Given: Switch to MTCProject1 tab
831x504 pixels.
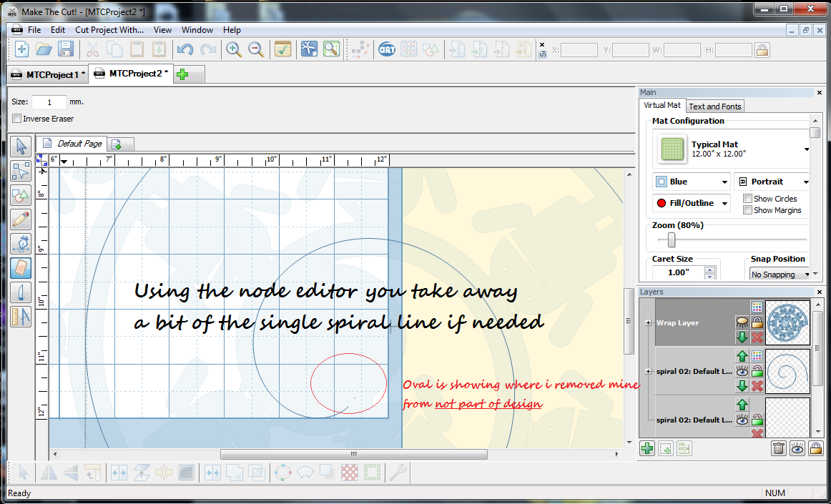Looking at the screenshot, I should click(x=48, y=75).
